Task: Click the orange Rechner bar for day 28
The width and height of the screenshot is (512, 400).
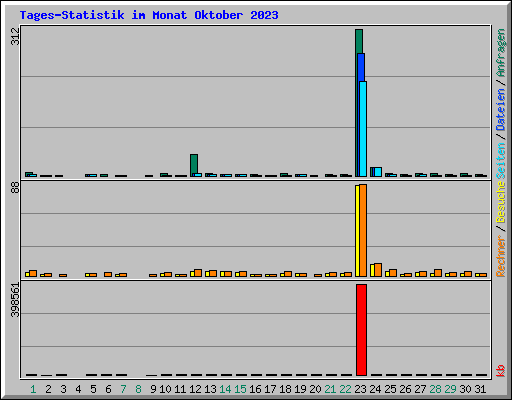Action: pos(438,273)
